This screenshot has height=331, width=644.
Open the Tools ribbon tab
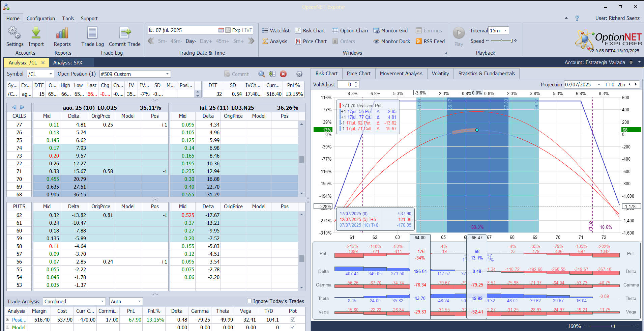click(x=68, y=19)
